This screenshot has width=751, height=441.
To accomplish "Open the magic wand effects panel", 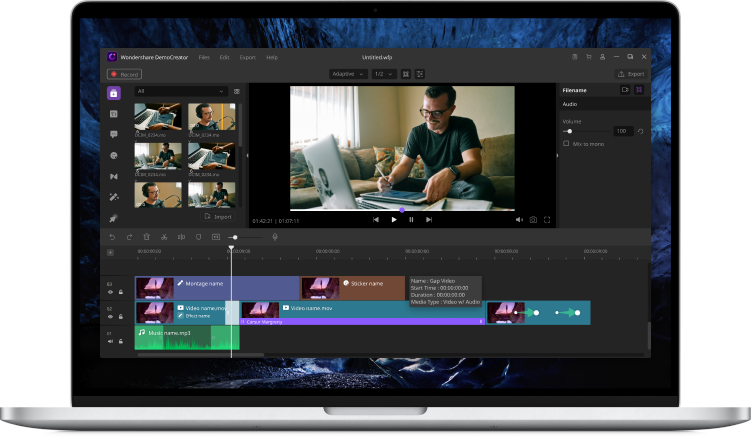I will 114,197.
